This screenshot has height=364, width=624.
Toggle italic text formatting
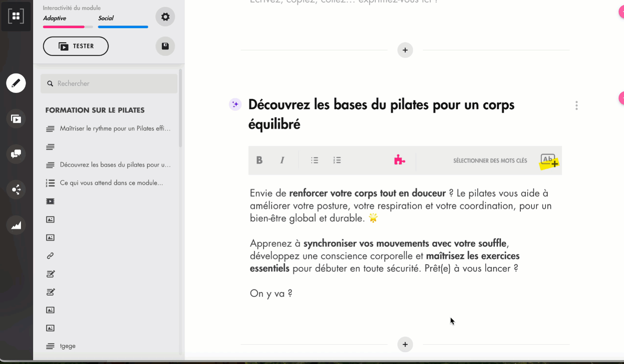click(282, 160)
